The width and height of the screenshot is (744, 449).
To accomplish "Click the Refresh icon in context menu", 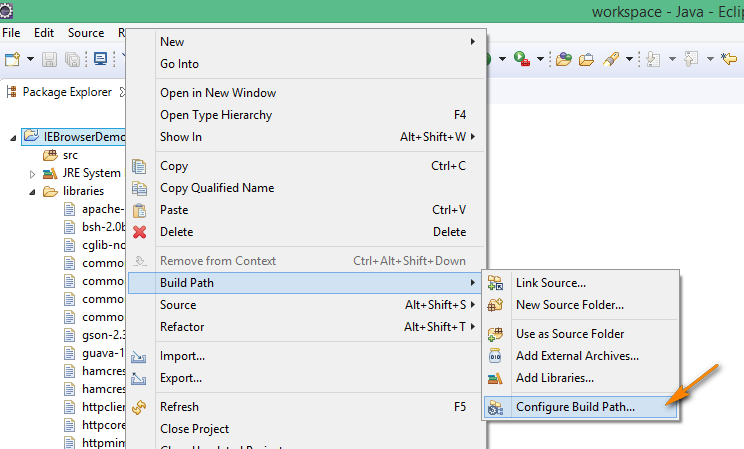I will coord(140,407).
